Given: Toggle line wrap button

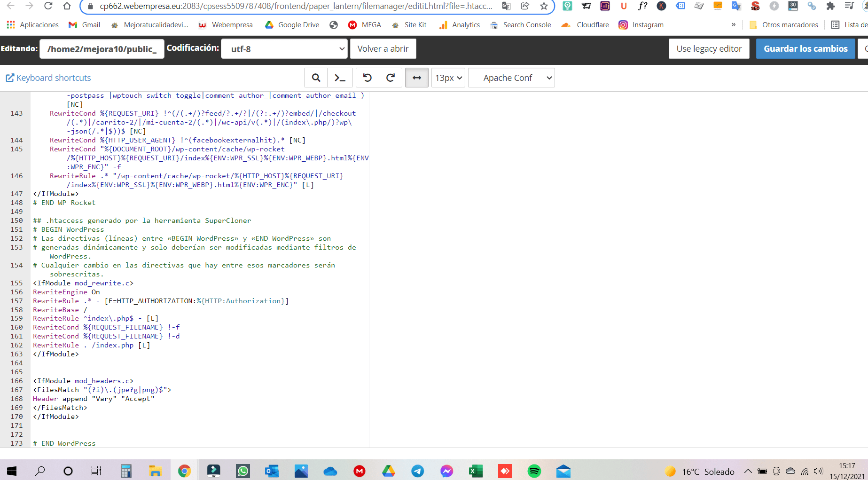Looking at the screenshot, I should pyautogui.click(x=417, y=78).
